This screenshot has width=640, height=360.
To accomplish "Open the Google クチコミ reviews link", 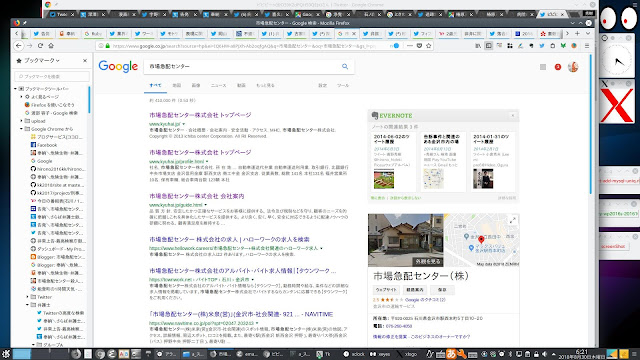I will [425, 300].
